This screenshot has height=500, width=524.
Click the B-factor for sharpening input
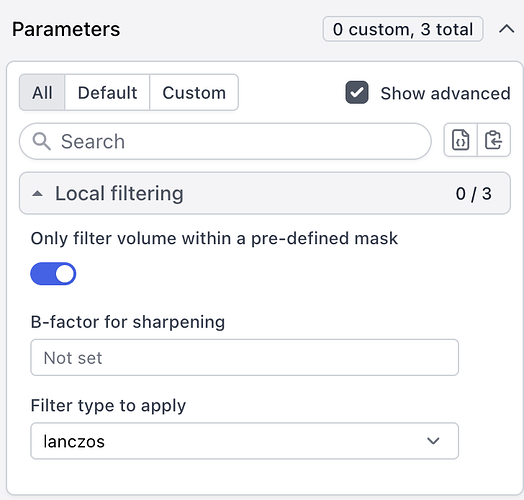tap(244, 357)
